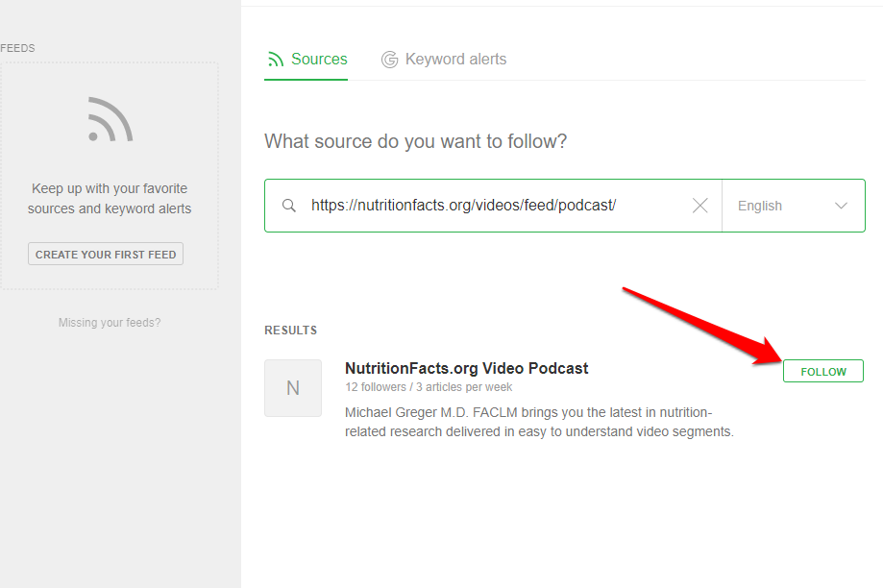Screen dimensions: 883x588
Task: Click inside the source URL search field
Action: [x=480, y=206]
